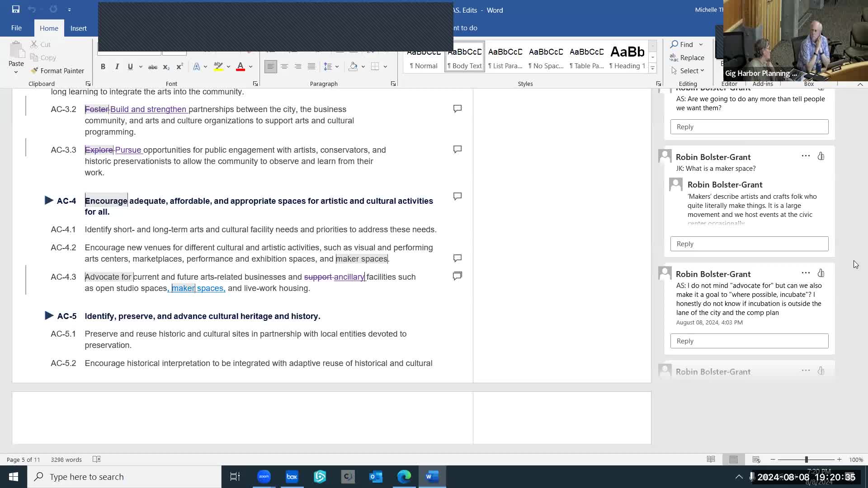Expand the Styles gallery
This screenshot has width=868, height=488.
[652, 68]
